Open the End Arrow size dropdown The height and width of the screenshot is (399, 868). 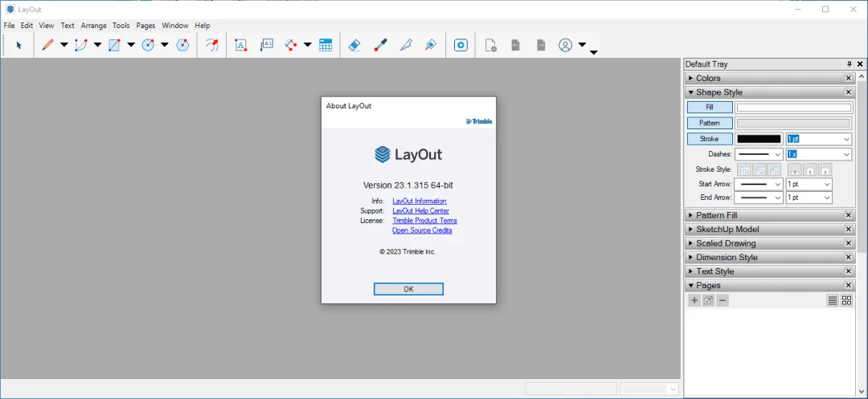coord(809,197)
